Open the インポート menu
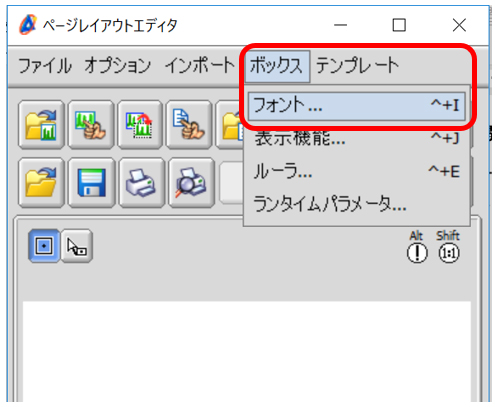 pos(199,65)
